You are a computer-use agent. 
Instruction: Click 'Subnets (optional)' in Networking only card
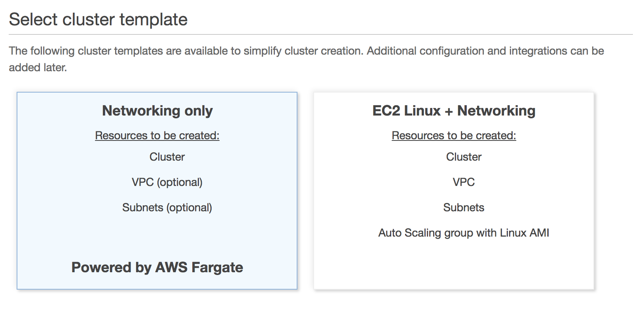(167, 208)
